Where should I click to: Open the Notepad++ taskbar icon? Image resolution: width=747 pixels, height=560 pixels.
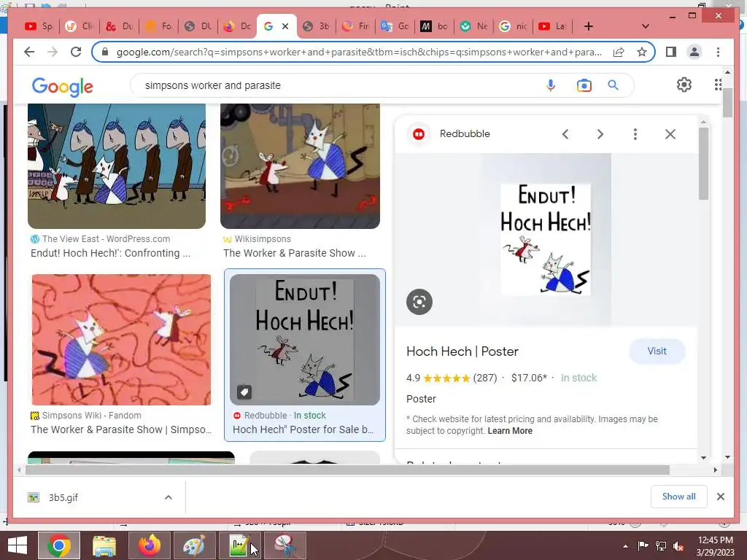(x=239, y=545)
